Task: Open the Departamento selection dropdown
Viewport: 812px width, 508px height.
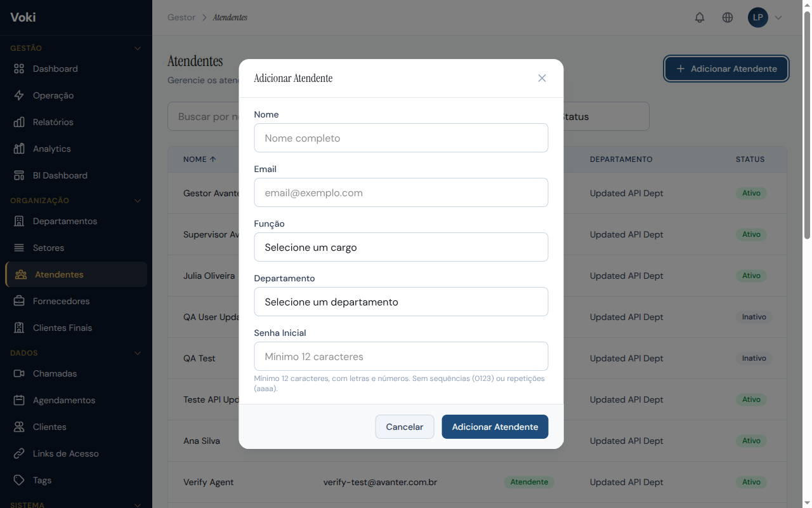Action: (401, 302)
